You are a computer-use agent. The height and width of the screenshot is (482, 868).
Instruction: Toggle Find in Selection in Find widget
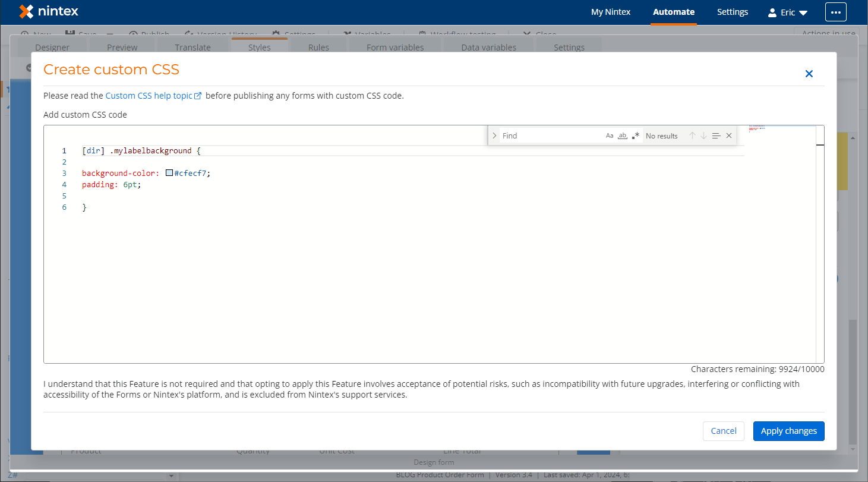[x=716, y=136]
